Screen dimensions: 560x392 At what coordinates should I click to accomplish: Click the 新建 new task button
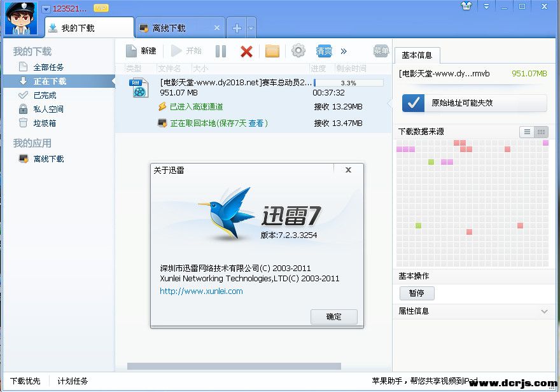pos(141,51)
